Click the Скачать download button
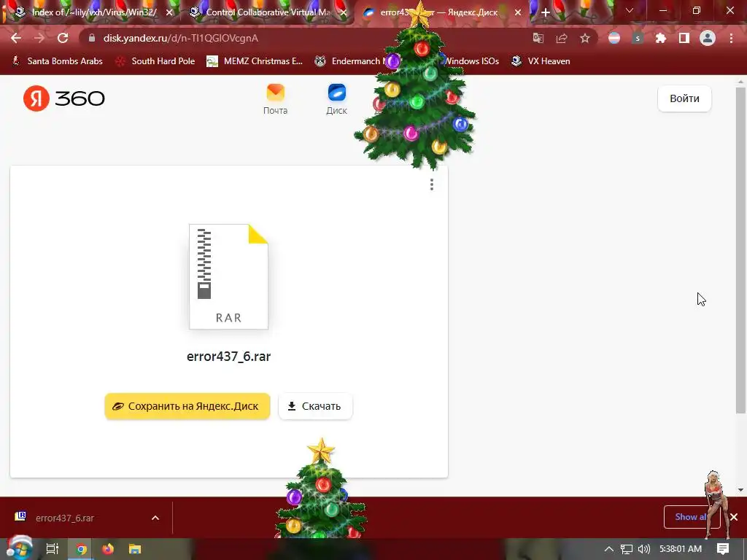The image size is (747, 560). [x=315, y=406]
